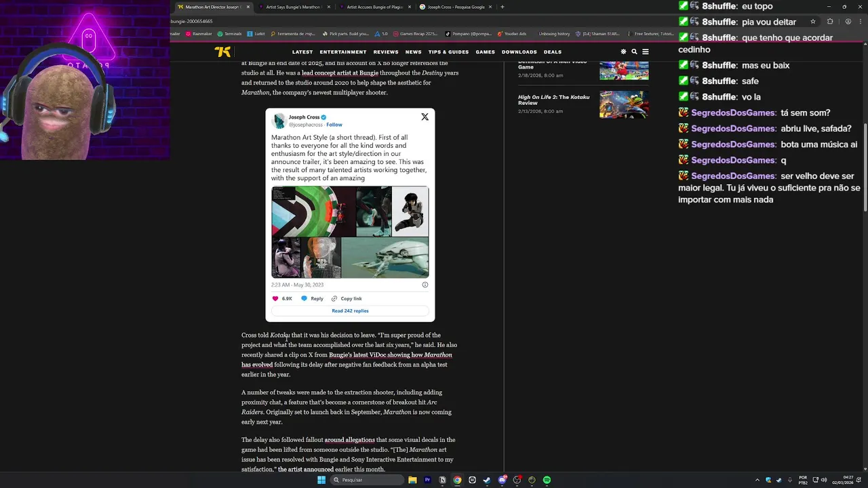Open Chrome three-dot menu
The image size is (868, 488).
click(x=862, y=21)
